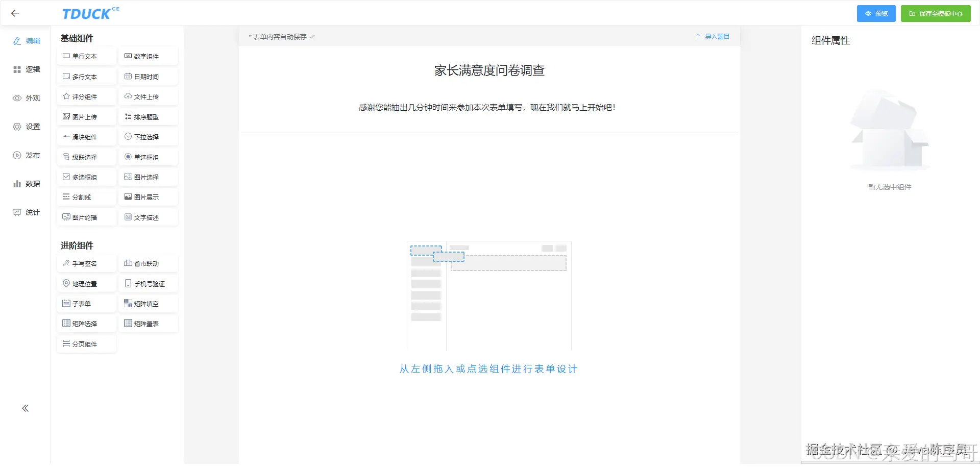Add a 图片选择 image choice component
Viewport: 980px width, 469px height.
(149, 177)
